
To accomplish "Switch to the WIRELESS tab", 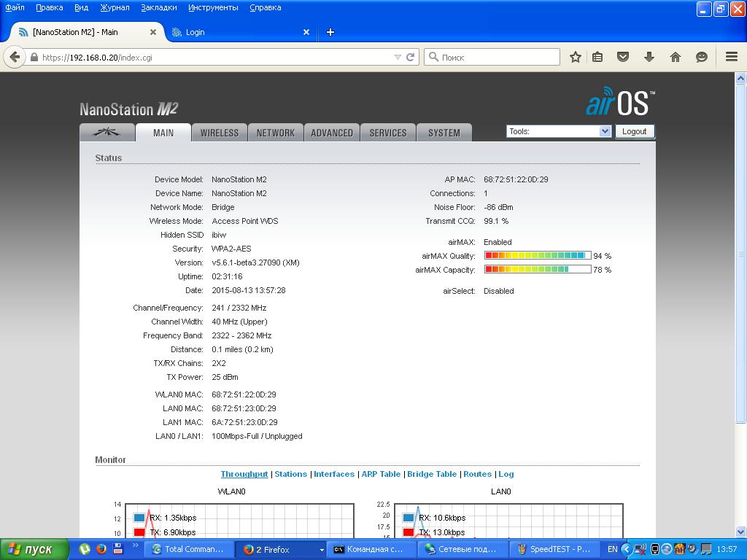I will point(219,133).
